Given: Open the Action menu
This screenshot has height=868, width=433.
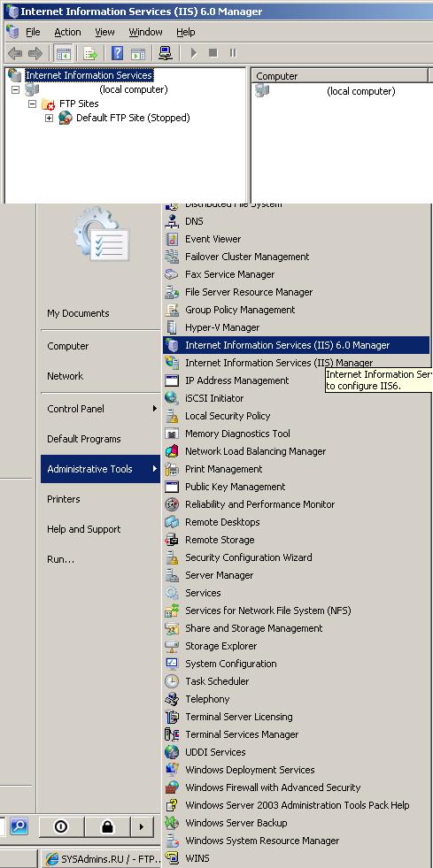Looking at the screenshot, I should [67, 32].
